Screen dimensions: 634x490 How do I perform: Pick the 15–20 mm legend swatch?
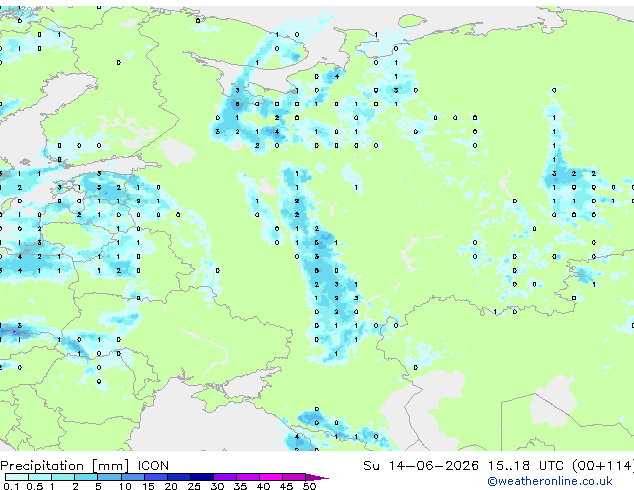pos(156,477)
